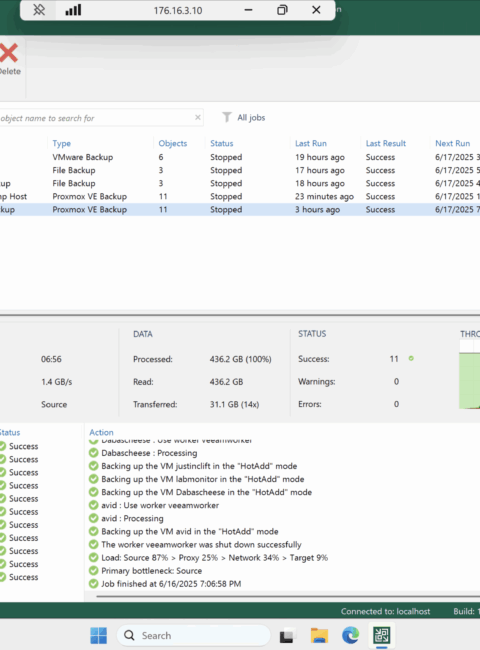480x650 pixels.
Task: Sort jobs by Status column header
Action: 221,143
